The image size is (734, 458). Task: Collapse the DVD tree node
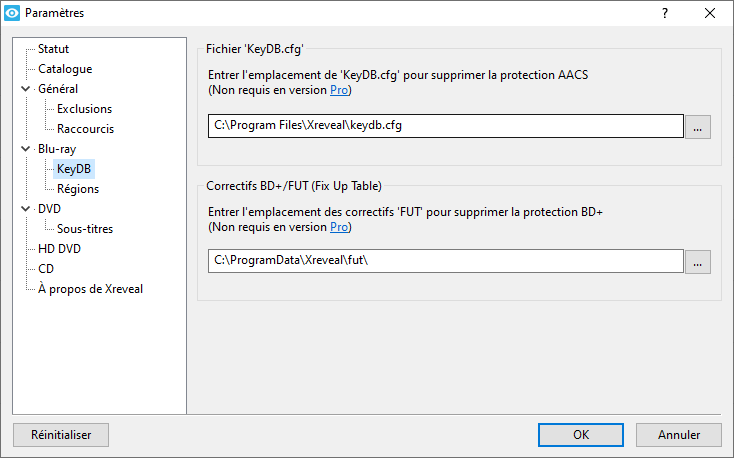tap(25, 209)
